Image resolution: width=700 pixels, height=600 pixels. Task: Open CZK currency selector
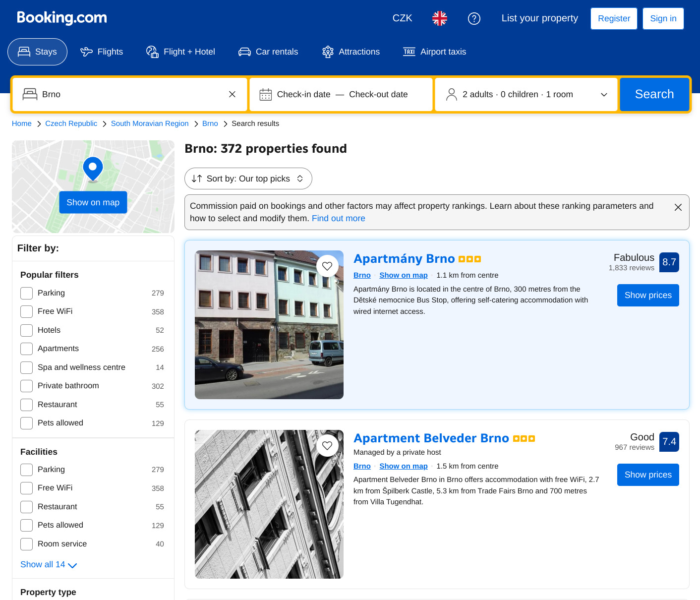point(402,18)
